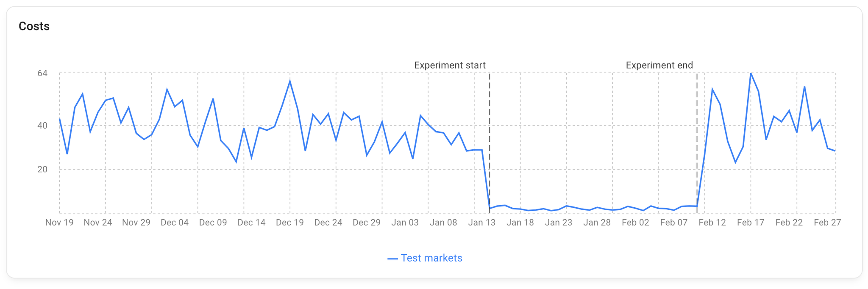Click the 40 y-axis value
The image size is (868, 289).
tap(42, 126)
